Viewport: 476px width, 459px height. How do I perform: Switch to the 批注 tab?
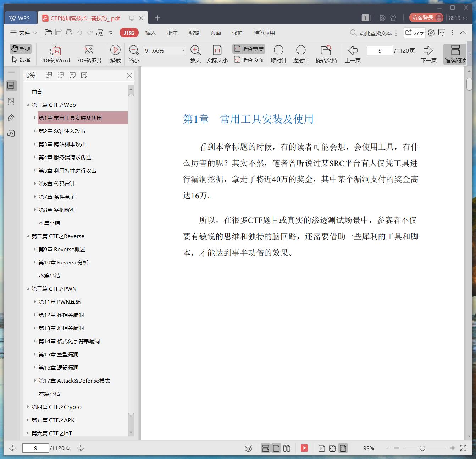tap(172, 33)
